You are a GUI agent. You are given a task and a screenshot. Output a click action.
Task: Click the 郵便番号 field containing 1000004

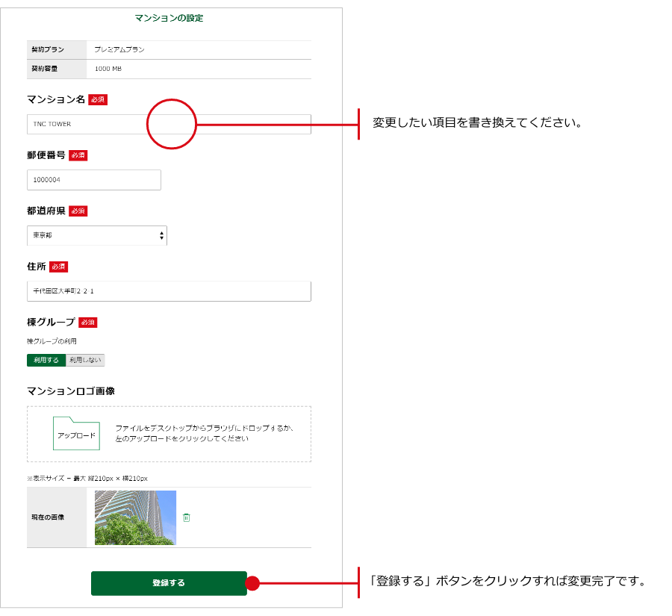94,180
